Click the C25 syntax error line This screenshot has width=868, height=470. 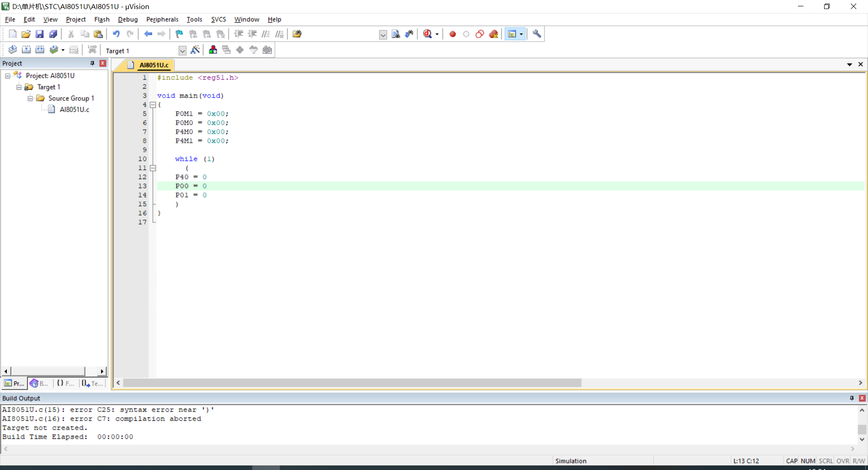click(x=108, y=410)
